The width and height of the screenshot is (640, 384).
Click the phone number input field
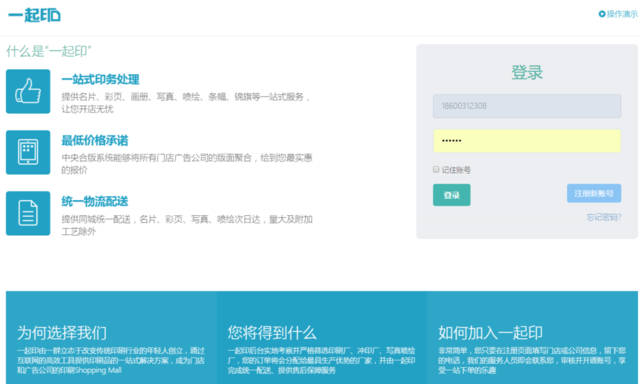527,106
